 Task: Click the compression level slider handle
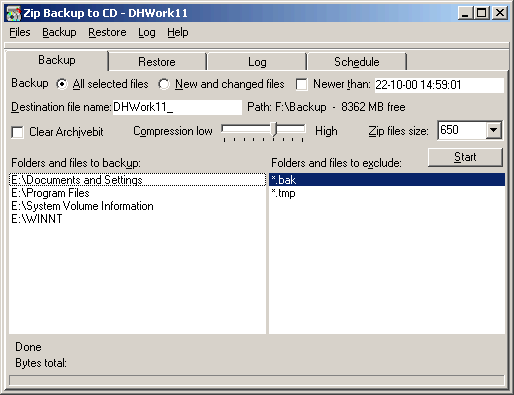click(274, 129)
